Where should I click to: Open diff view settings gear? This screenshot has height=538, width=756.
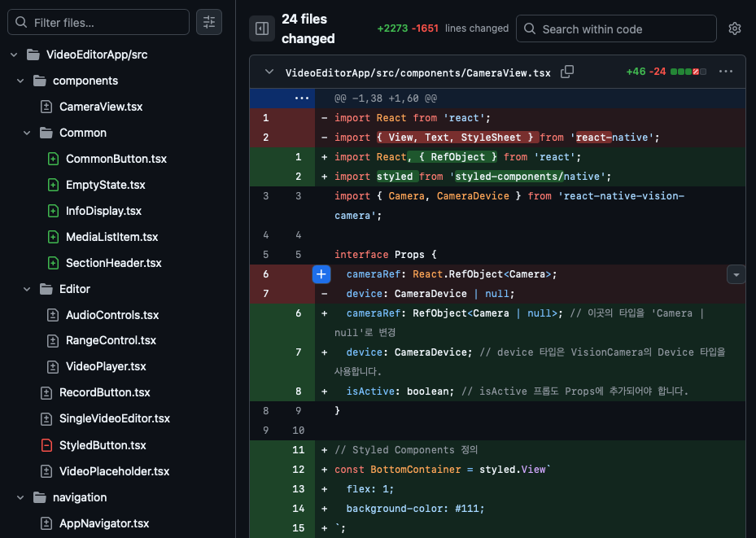click(734, 28)
